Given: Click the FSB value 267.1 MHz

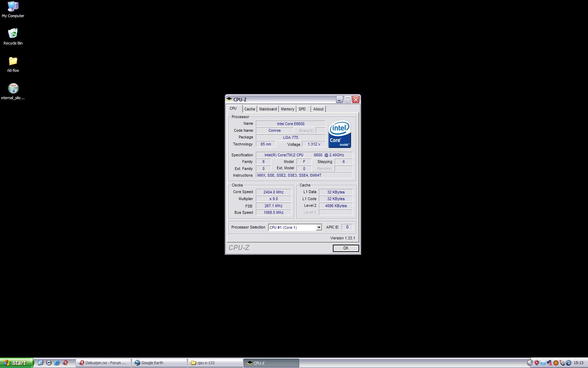Looking at the screenshot, I should tap(273, 206).
